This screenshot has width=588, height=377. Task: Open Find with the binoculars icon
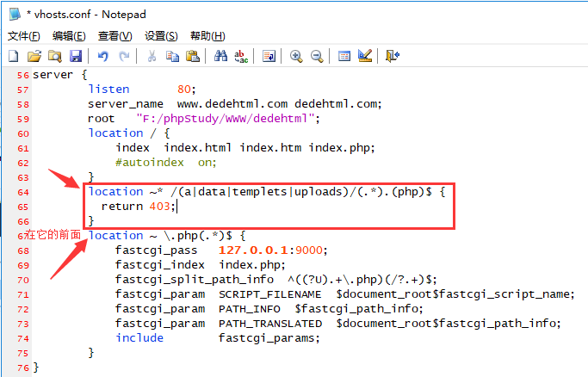click(x=220, y=56)
